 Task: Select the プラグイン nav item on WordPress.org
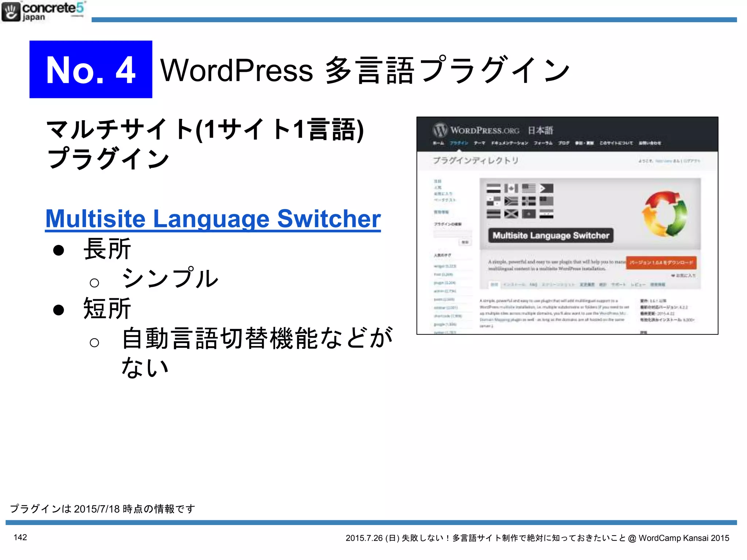coord(459,143)
